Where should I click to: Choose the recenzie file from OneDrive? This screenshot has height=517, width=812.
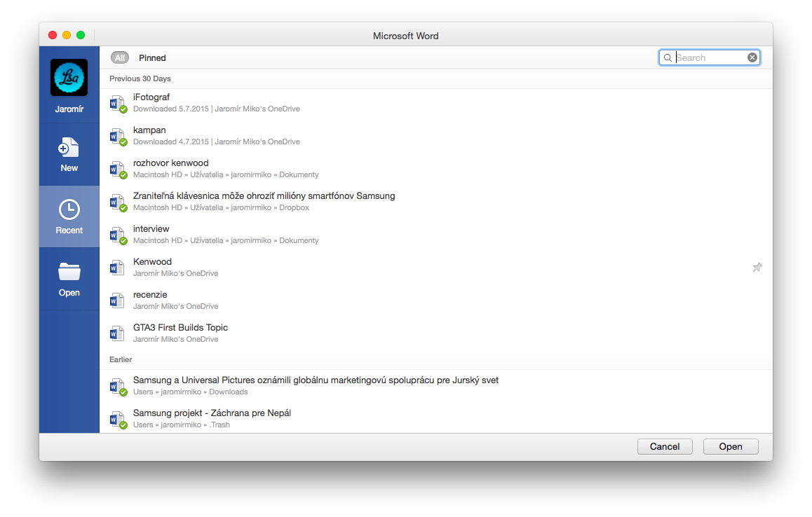[150, 295]
